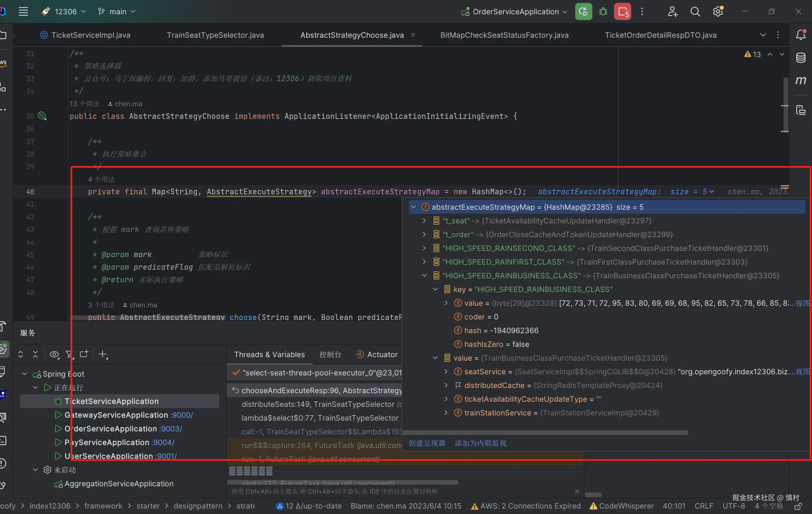The height and width of the screenshot is (514, 812).
Task: Open the Notifications bell icon
Action: 801,35
